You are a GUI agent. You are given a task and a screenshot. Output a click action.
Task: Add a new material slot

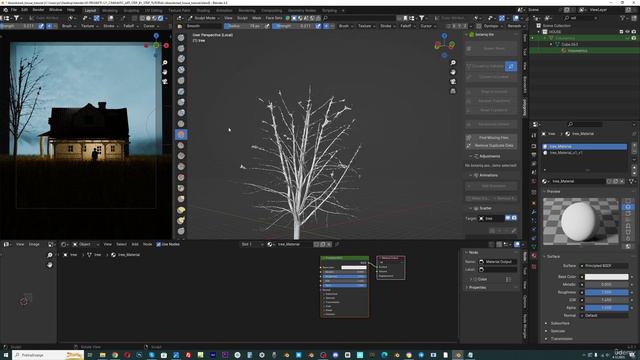pyautogui.click(x=634, y=145)
